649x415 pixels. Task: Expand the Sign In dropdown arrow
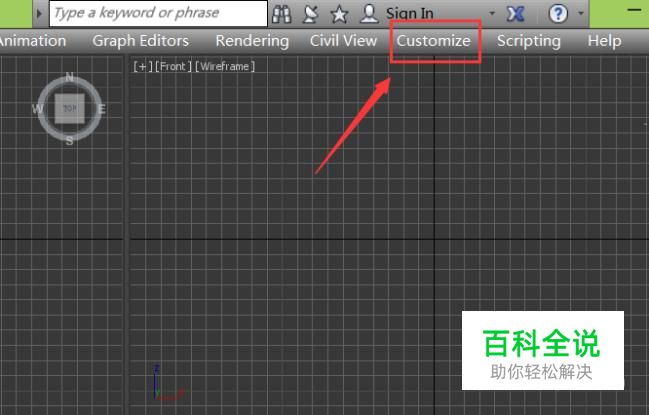click(492, 13)
